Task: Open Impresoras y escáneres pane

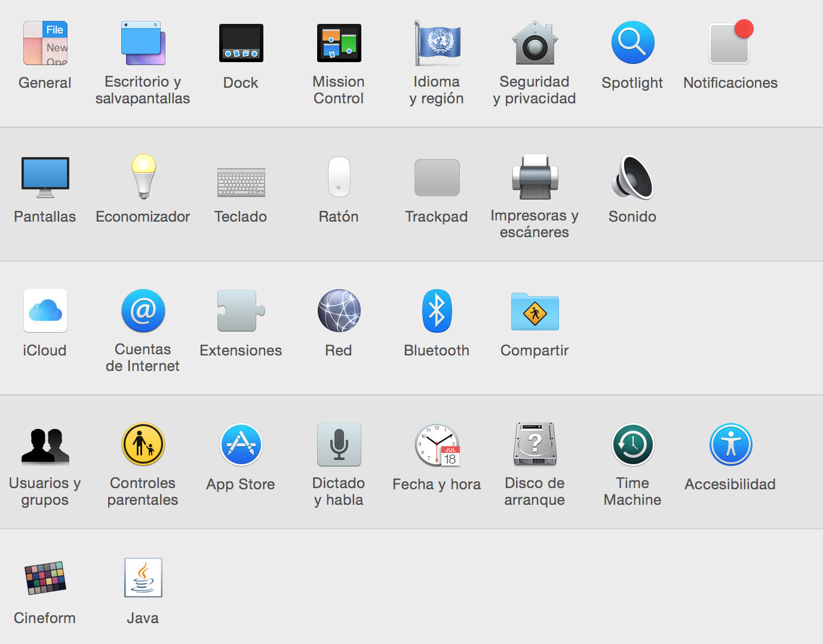Action: [x=535, y=177]
